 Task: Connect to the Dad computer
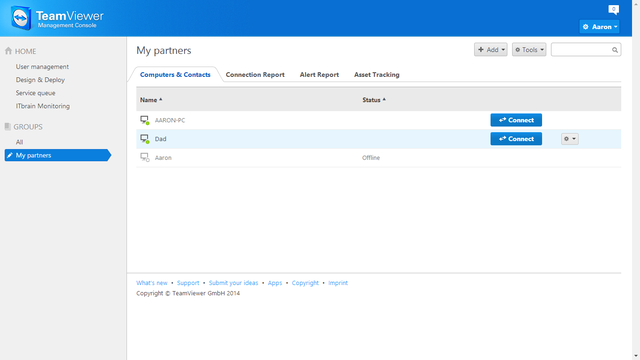tap(516, 139)
